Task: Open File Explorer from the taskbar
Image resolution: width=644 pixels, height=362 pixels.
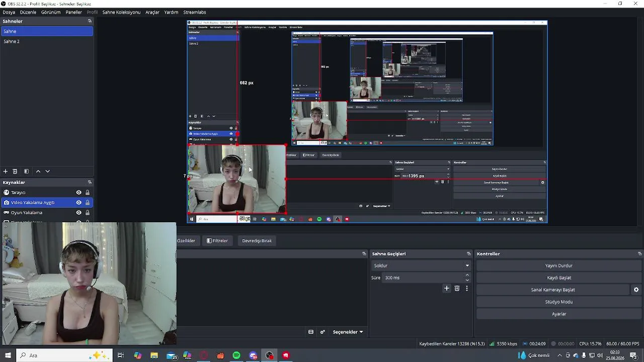Action: click(154, 355)
